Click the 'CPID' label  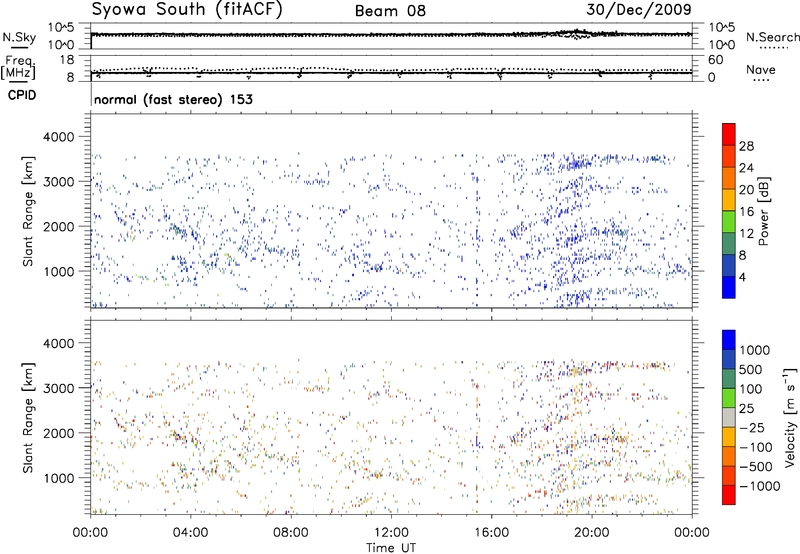pyautogui.click(x=22, y=95)
